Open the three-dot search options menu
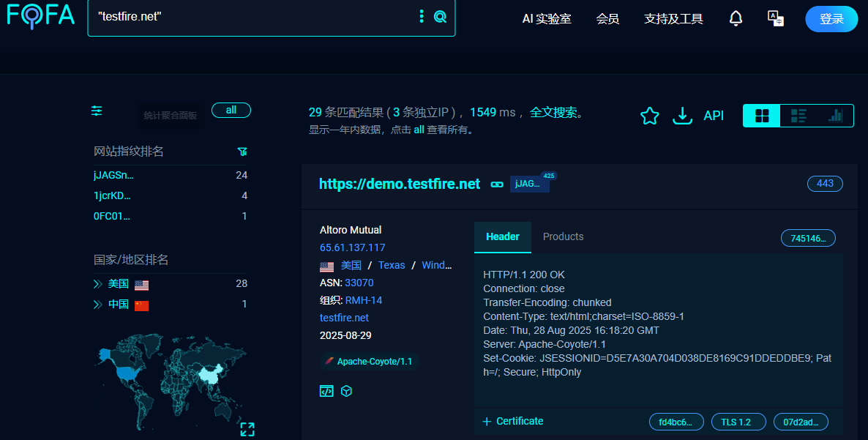 click(x=422, y=17)
